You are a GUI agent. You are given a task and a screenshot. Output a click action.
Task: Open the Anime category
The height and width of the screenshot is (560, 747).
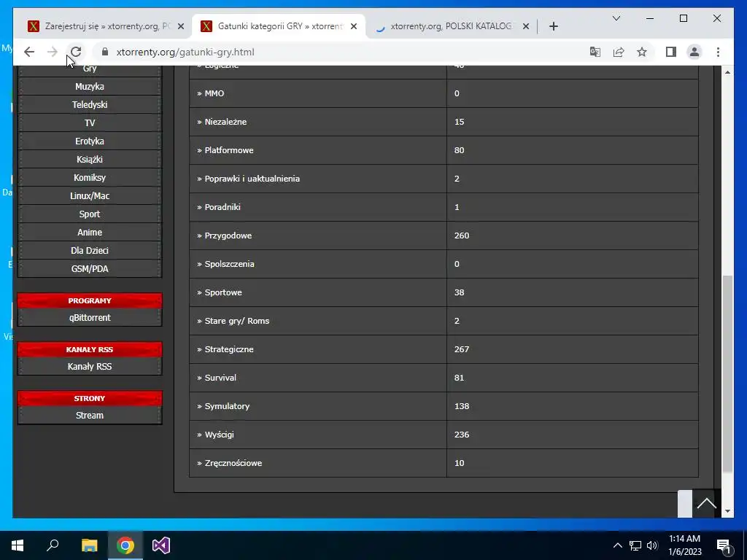(x=90, y=232)
